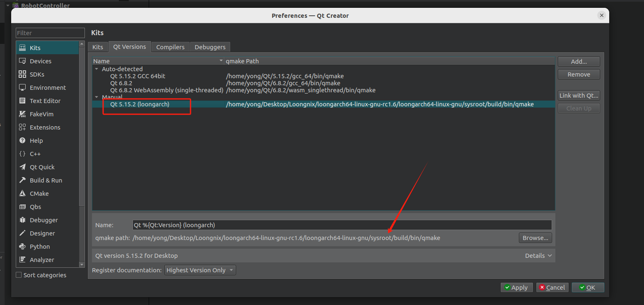Click the Filter search field
The width and height of the screenshot is (644, 305).
click(x=50, y=33)
